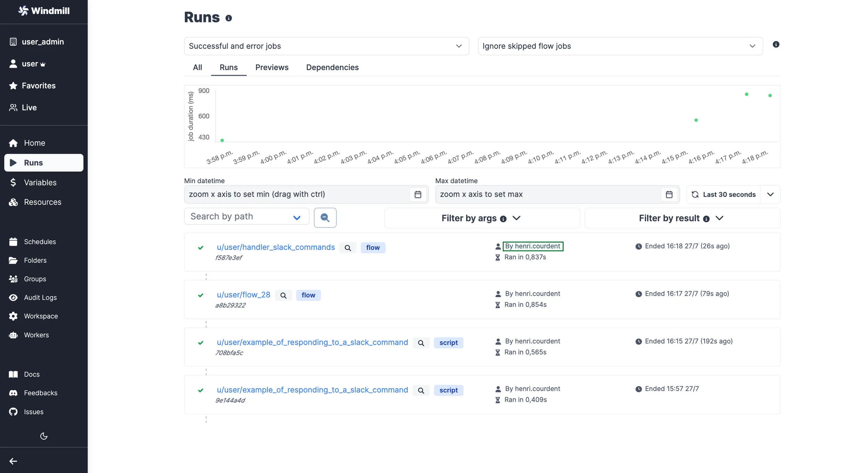
Task: Click magnifier next to handler_slack_commands
Action: coord(348,248)
